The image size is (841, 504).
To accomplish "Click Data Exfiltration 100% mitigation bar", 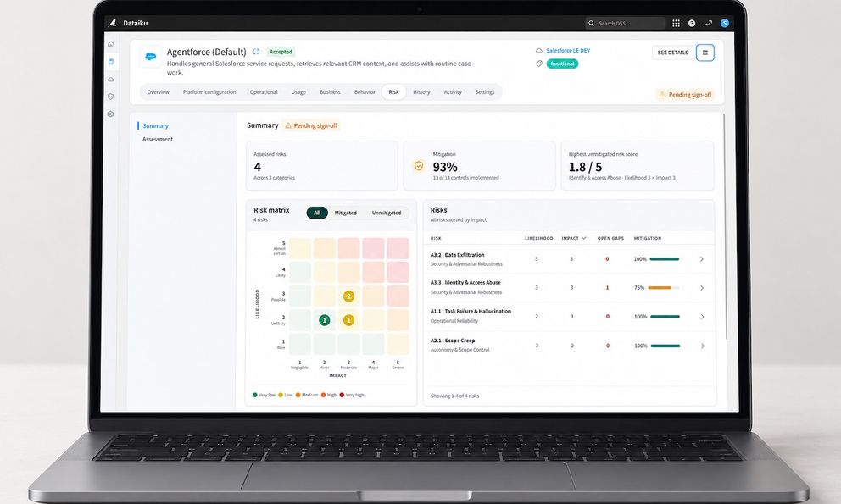I will click(x=664, y=259).
